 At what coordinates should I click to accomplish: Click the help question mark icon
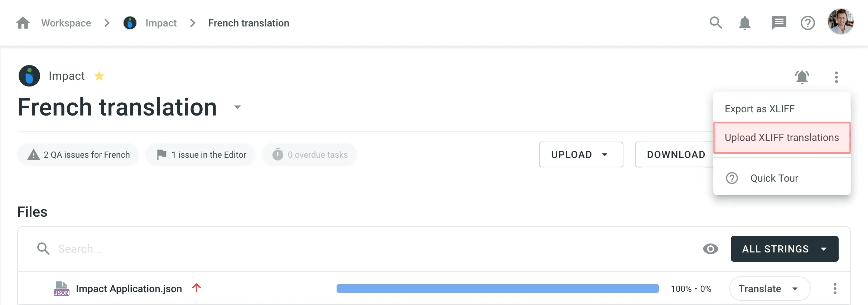coord(807,23)
